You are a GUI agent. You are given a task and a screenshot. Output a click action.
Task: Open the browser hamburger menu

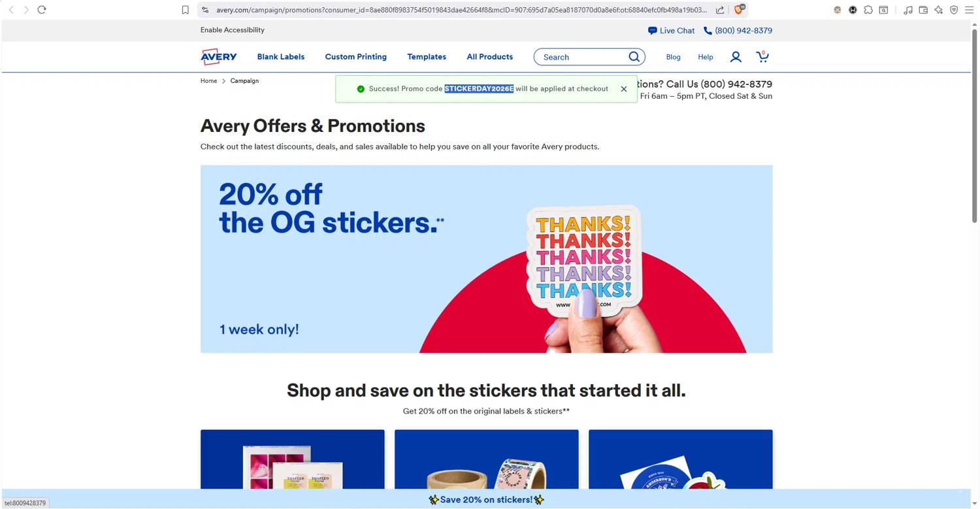(970, 10)
